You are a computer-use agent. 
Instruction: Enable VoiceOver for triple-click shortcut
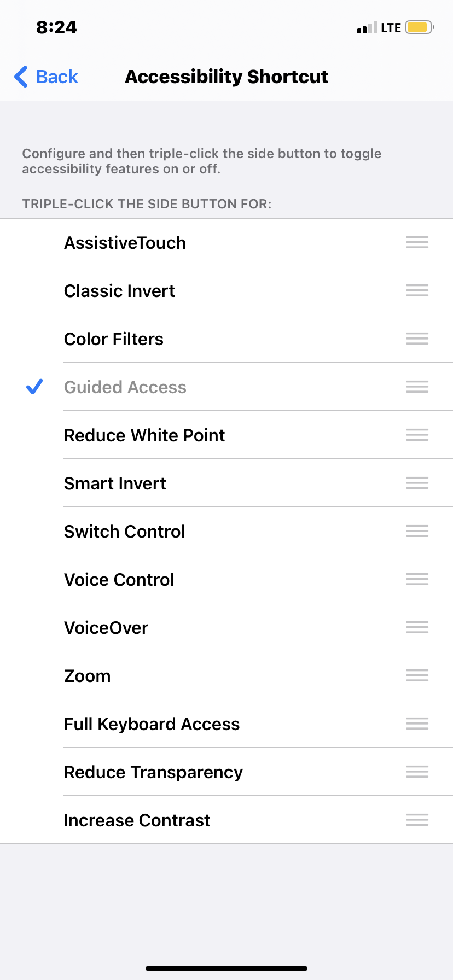pyautogui.click(x=226, y=627)
